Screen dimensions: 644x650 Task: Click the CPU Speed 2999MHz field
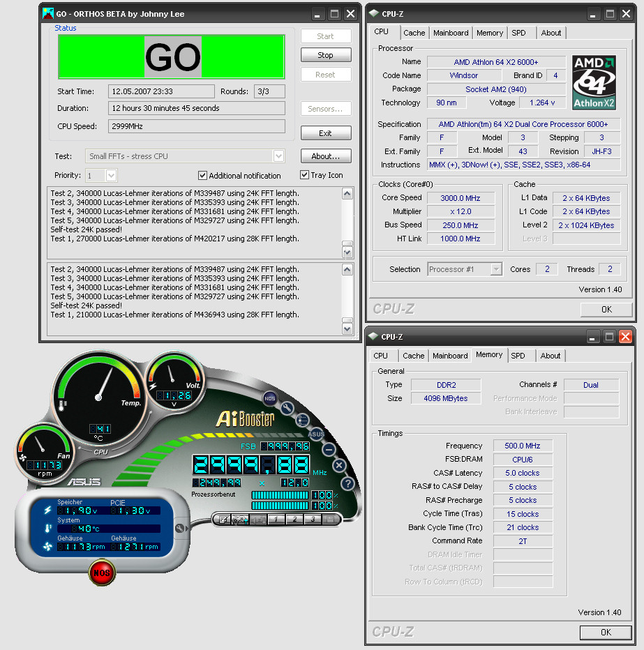[x=197, y=126]
